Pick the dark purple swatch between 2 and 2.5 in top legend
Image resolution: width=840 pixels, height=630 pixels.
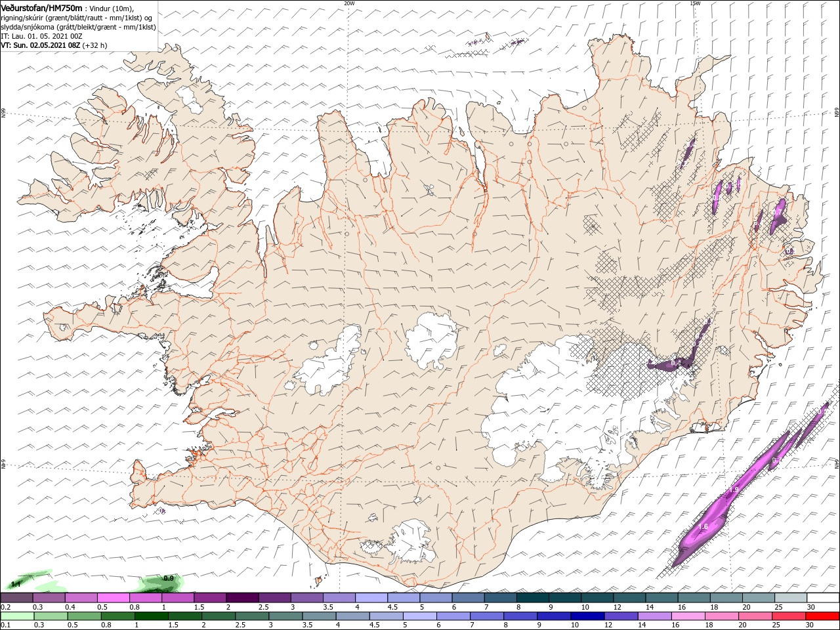tap(242, 598)
